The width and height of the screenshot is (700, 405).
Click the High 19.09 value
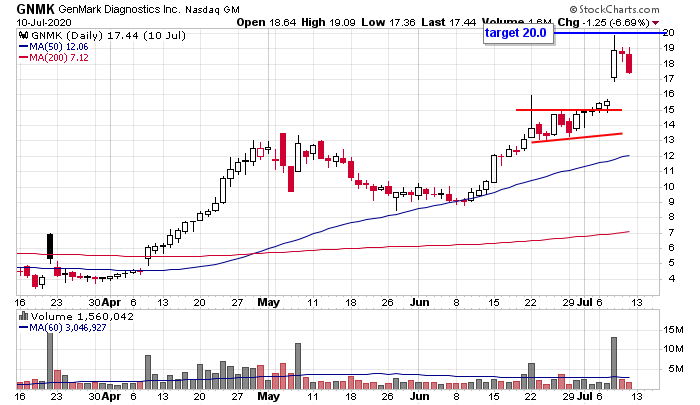click(328, 22)
